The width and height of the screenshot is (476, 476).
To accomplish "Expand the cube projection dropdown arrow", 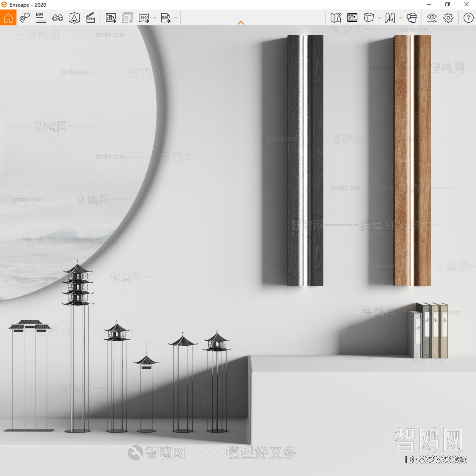I will (380, 18).
